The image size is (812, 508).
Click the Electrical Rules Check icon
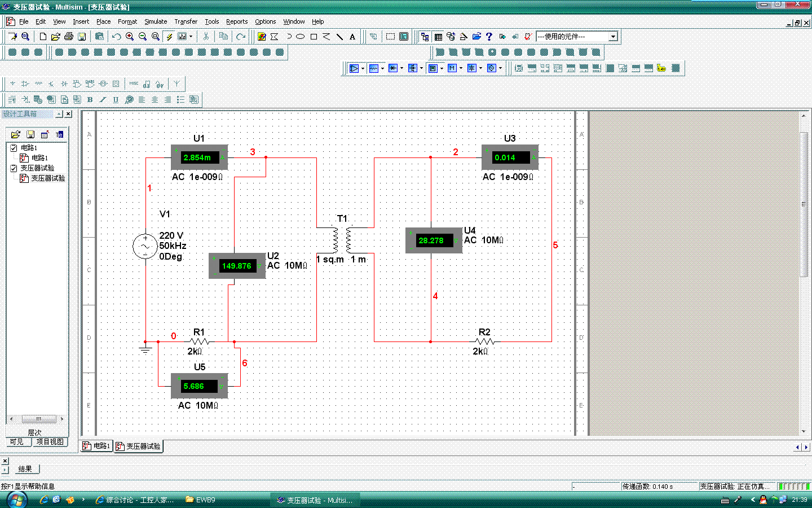click(528, 37)
